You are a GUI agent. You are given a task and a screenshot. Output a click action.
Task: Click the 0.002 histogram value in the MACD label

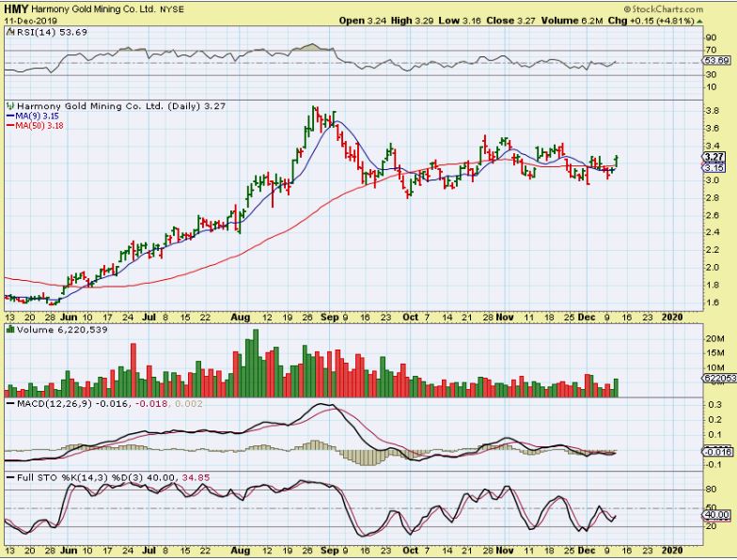(x=188, y=404)
